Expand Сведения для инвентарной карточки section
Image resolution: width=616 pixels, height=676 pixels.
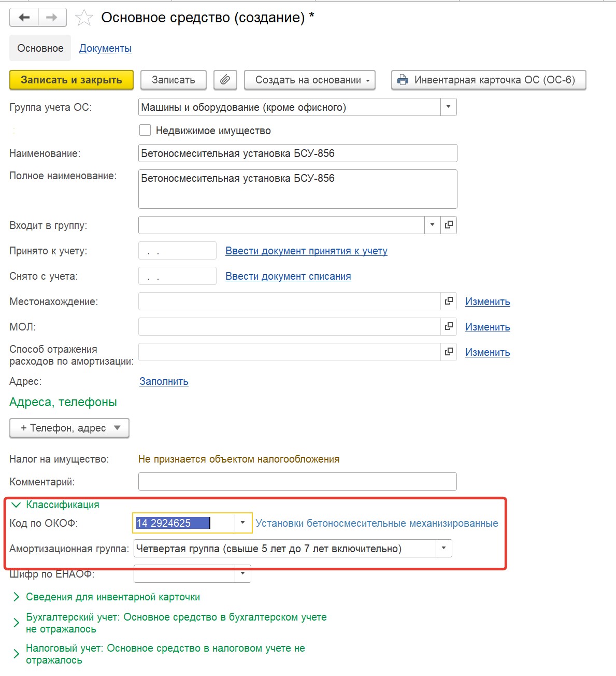point(106,597)
